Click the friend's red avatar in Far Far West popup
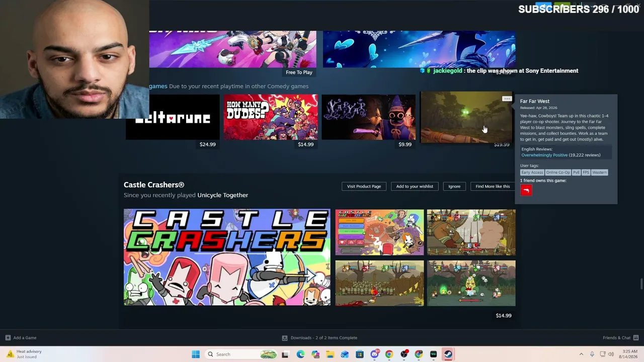The height and width of the screenshot is (362, 644). pyautogui.click(x=526, y=190)
